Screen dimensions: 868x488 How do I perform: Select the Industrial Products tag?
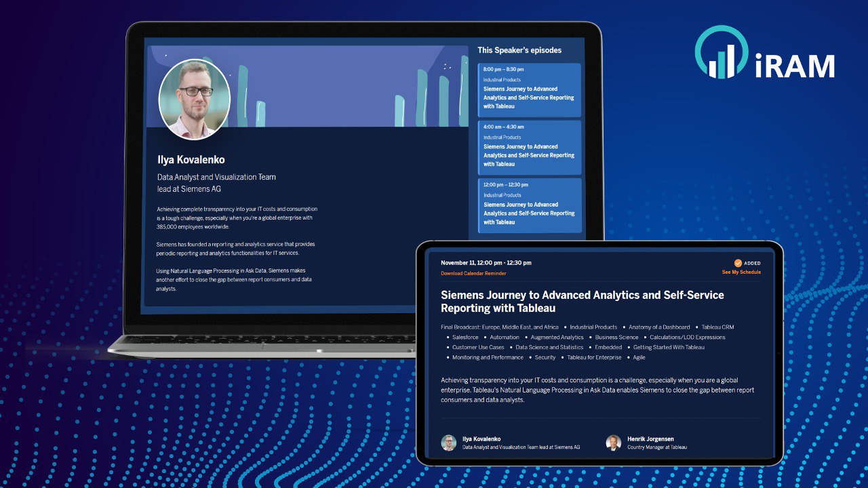[x=593, y=327]
